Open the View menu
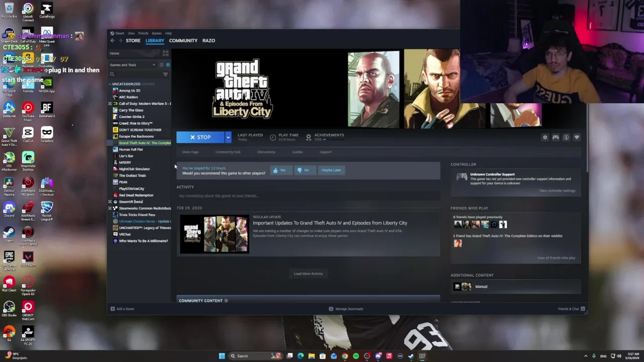Viewport: 644px width, 362px height. point(131,33)
